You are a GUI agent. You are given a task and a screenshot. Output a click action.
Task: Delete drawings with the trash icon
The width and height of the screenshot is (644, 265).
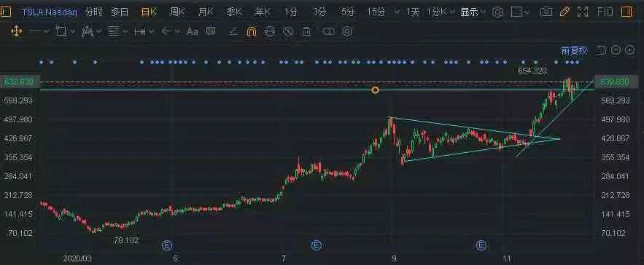click(306, 31)
